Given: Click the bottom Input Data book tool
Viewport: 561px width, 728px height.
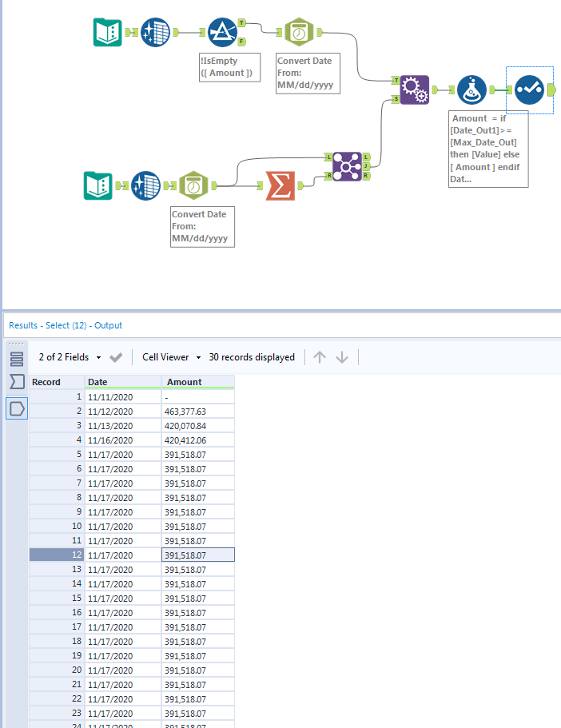Looking at the screenshot, I should click(x=98, y=185).
